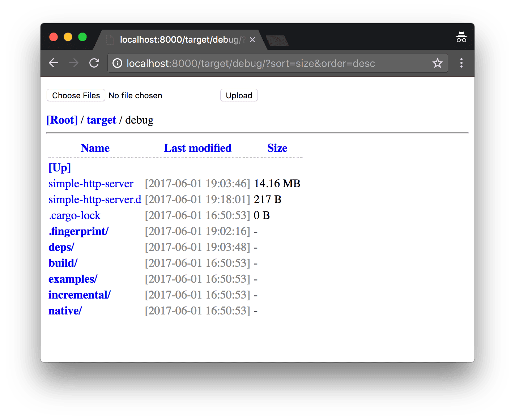This screenshot has height=420, width=515.
Task: Click the page info icon in address bar
Action: [117, 63]
